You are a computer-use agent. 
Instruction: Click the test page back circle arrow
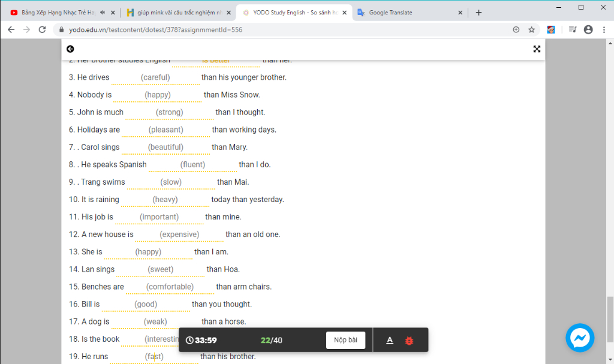click(70, 49)
